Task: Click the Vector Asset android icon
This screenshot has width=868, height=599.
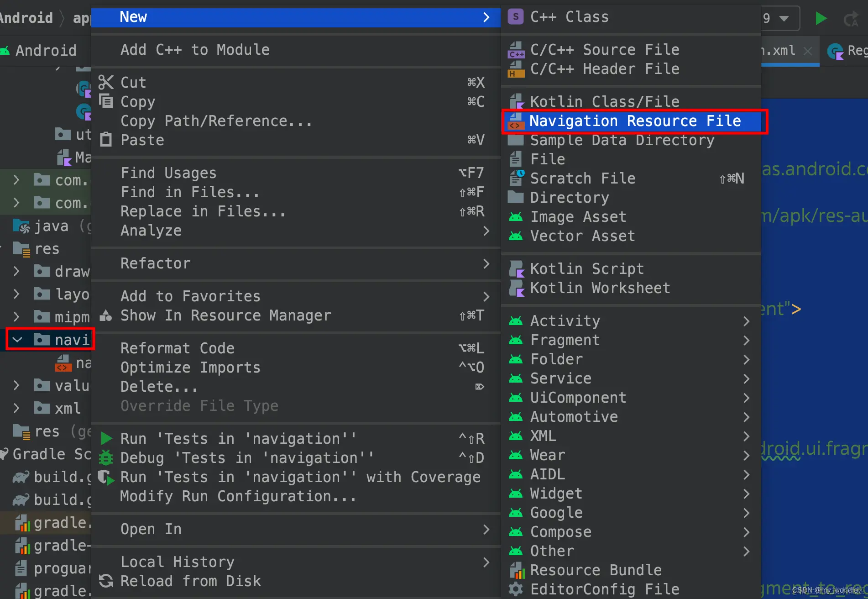Action: coord(516,236)
